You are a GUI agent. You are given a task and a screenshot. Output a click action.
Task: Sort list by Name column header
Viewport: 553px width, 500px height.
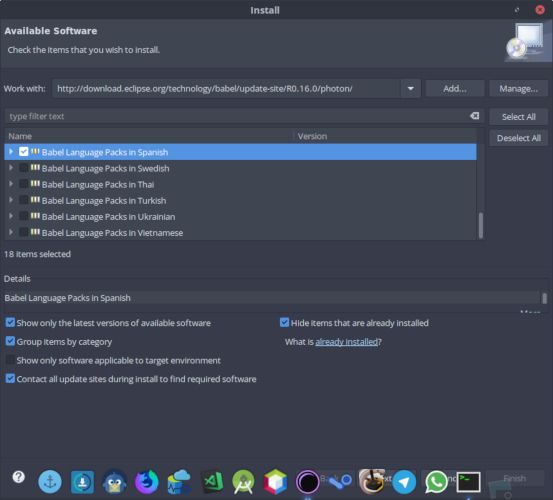(x=149, y=136)
